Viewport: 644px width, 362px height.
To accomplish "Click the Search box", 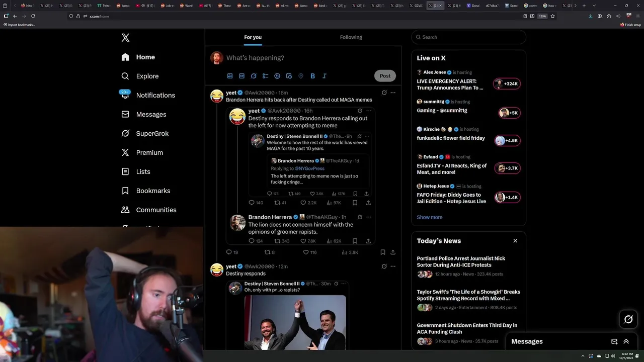I will coord(468,37).
